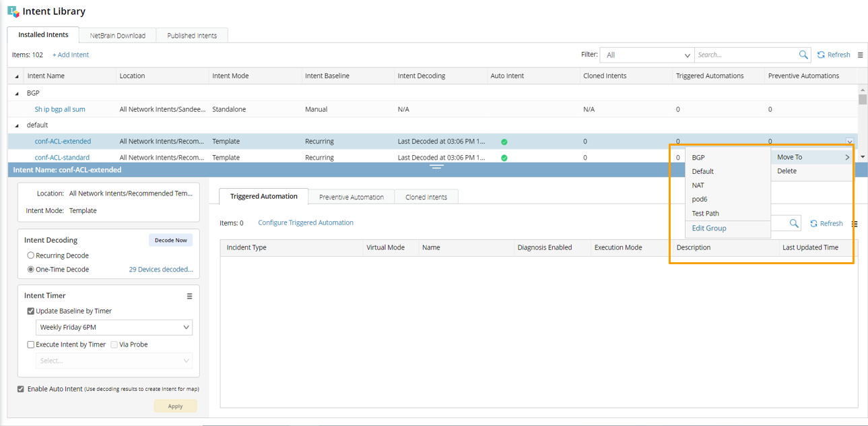Open the Filter dropdown showing All

(647, 55)
